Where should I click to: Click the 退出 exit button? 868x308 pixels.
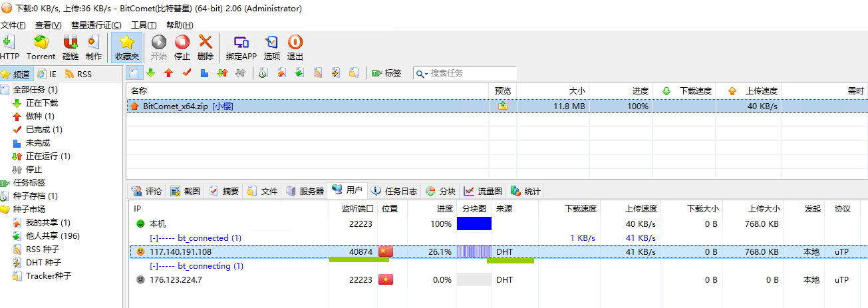tap(295, 47)
